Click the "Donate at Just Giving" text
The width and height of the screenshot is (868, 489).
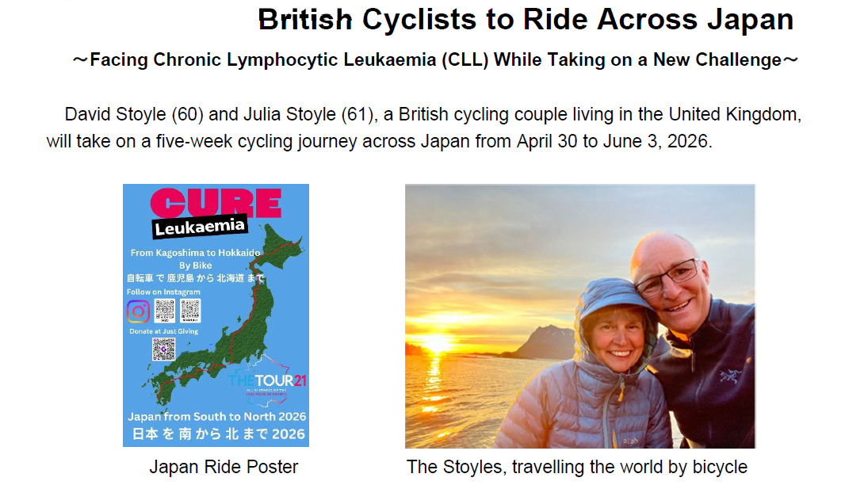tap(163, 331)
